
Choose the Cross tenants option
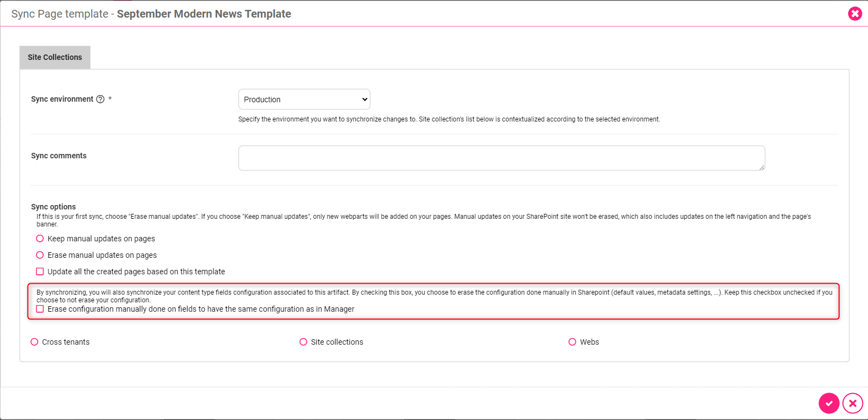tap(34, 341)
